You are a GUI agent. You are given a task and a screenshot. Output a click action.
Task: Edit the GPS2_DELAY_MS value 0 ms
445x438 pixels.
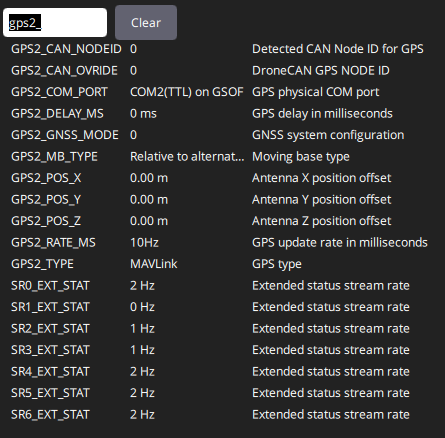pos(143,114)
